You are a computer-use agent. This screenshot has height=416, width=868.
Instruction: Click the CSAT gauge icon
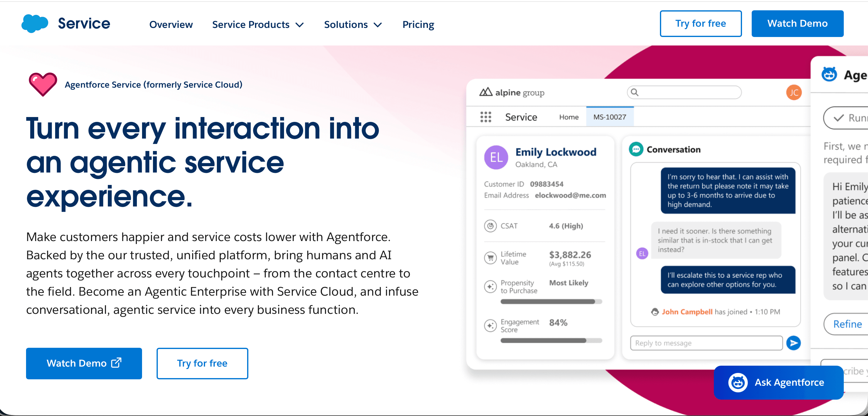[490, 226]
